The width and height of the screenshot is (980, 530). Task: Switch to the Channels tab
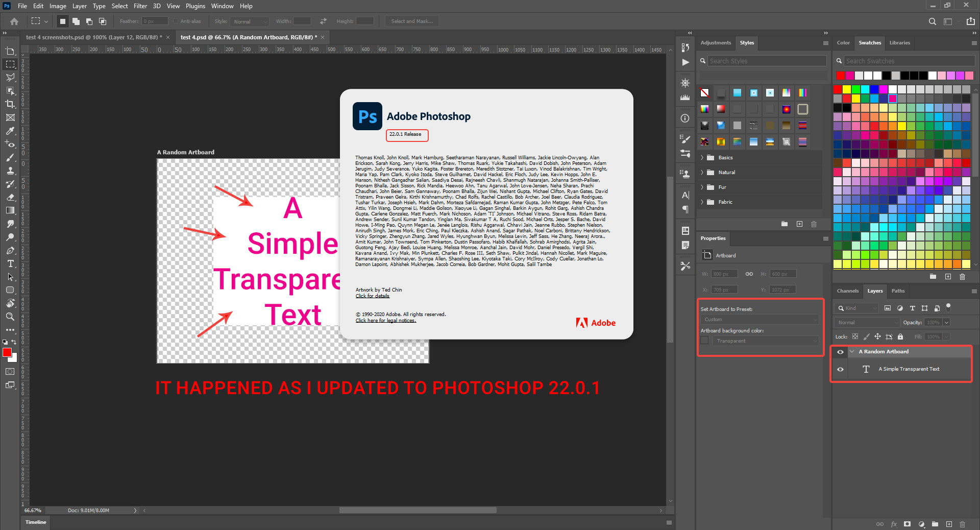pos(847,291)
